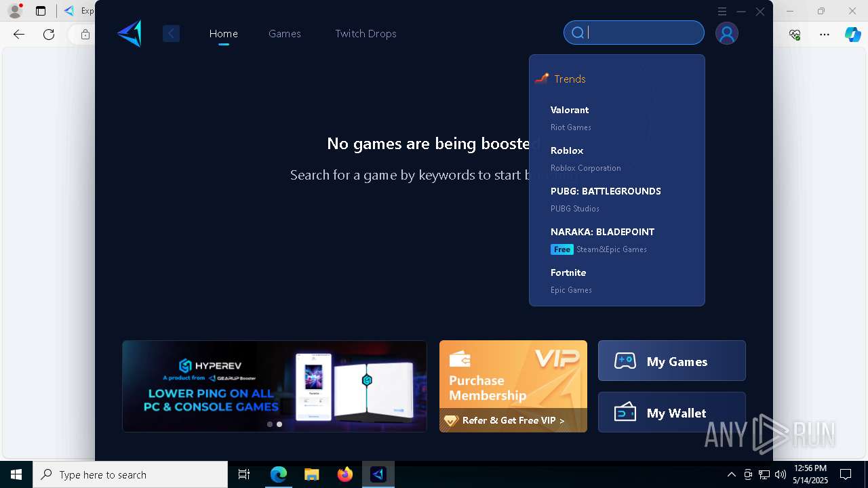Click the GearUP Booster logo
Image resolution: width=868 pixels, height=488 pixels.
129,33
